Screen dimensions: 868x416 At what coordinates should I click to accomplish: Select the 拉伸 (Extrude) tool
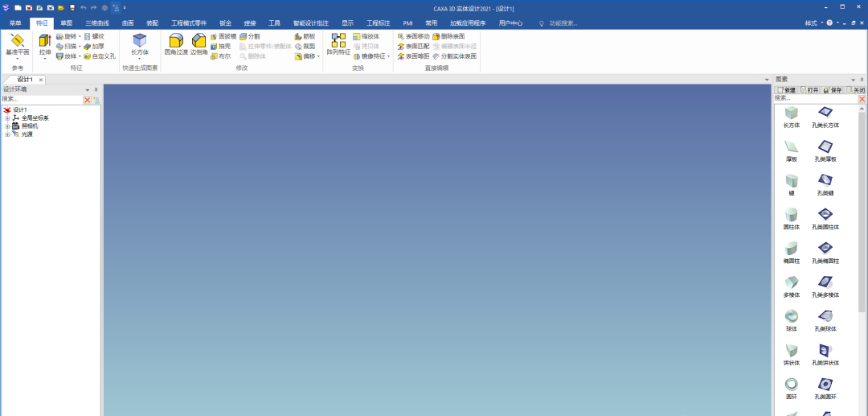pos(44,42)
